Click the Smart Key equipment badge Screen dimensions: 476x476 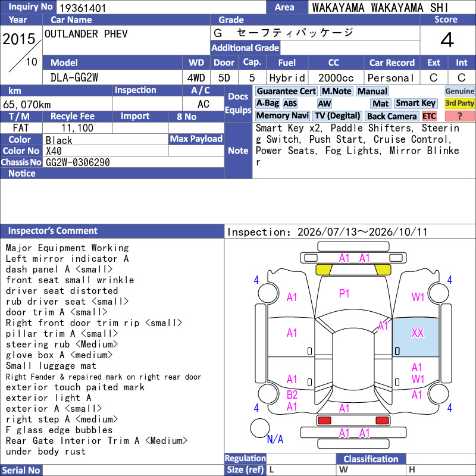(x=415, y=103)
